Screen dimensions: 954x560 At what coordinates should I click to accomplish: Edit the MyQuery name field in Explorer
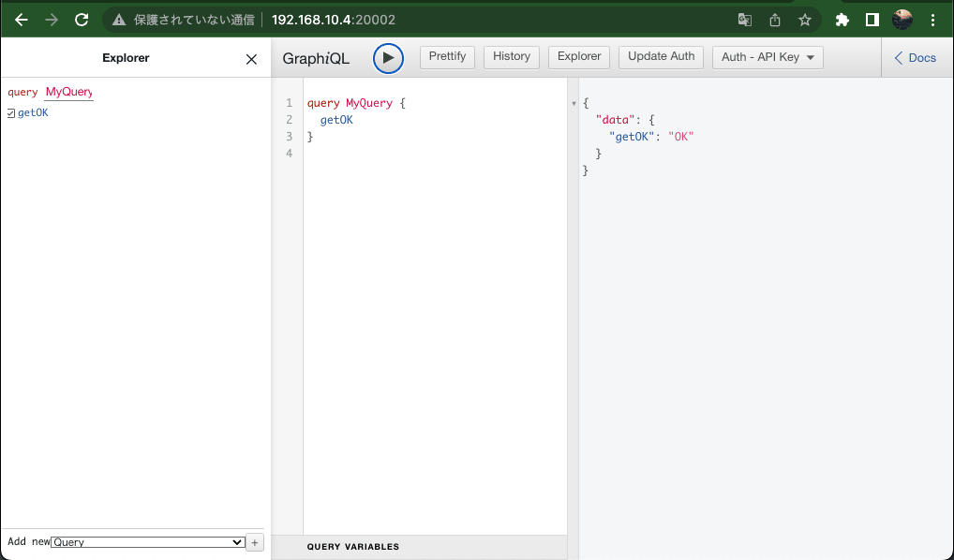[68, 92]
